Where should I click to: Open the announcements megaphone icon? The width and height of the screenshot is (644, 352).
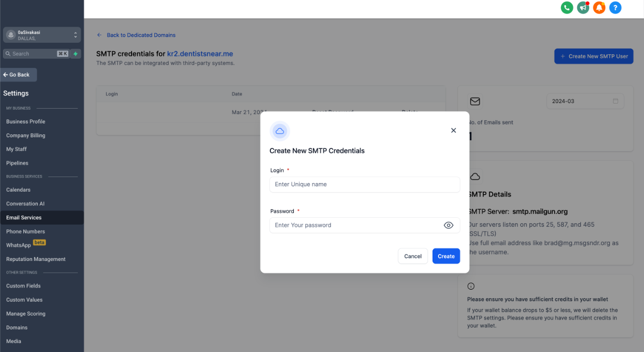(583, 8)
